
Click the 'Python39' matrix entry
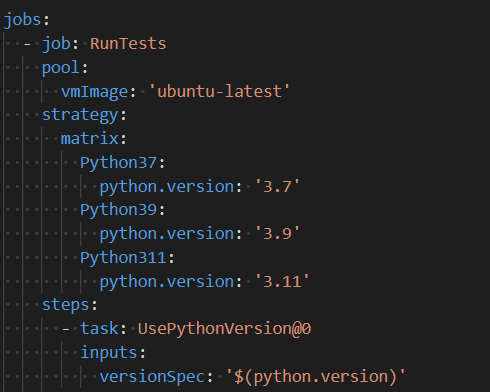(118, 210)
